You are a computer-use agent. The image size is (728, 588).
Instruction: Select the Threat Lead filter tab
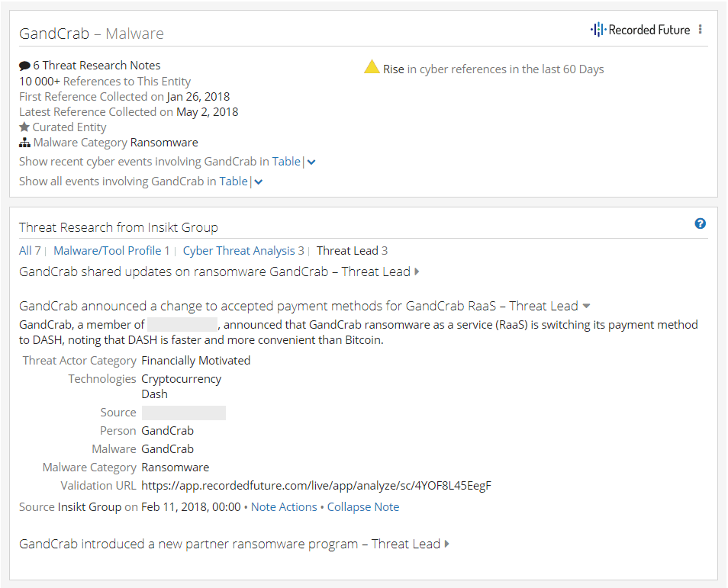pos(352,251)
